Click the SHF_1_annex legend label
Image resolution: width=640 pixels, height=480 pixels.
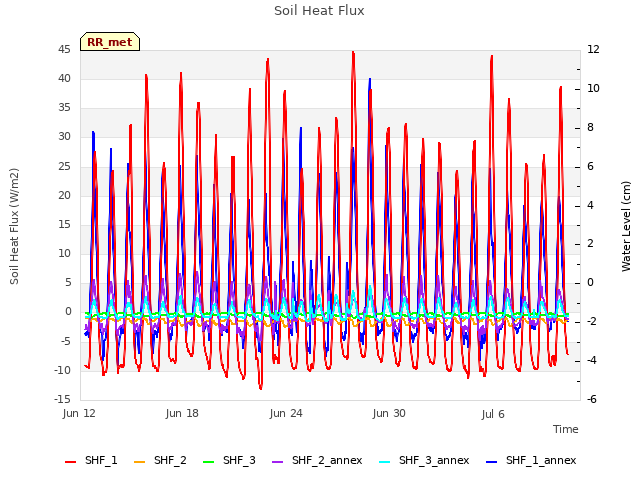point(541,460)
